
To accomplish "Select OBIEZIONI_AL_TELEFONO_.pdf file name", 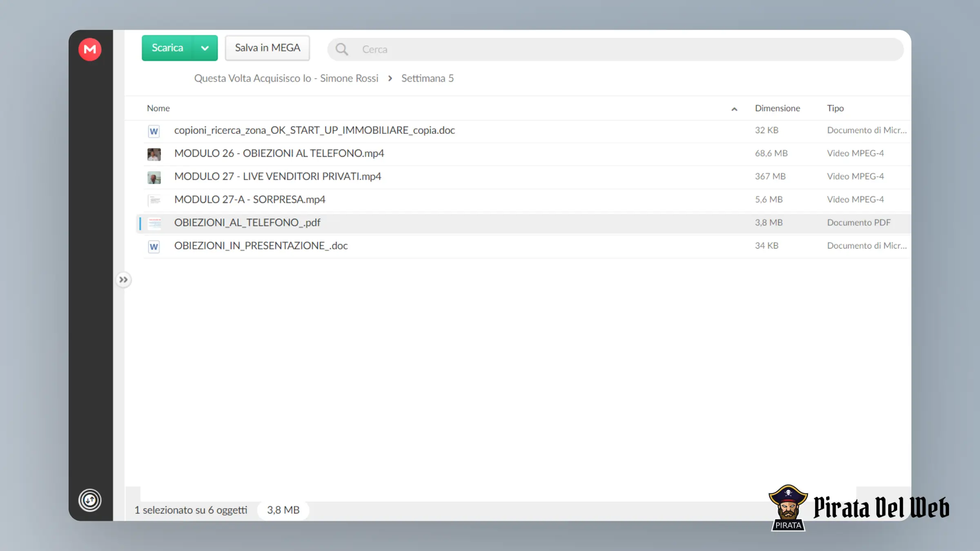I will tap(247, 222).
